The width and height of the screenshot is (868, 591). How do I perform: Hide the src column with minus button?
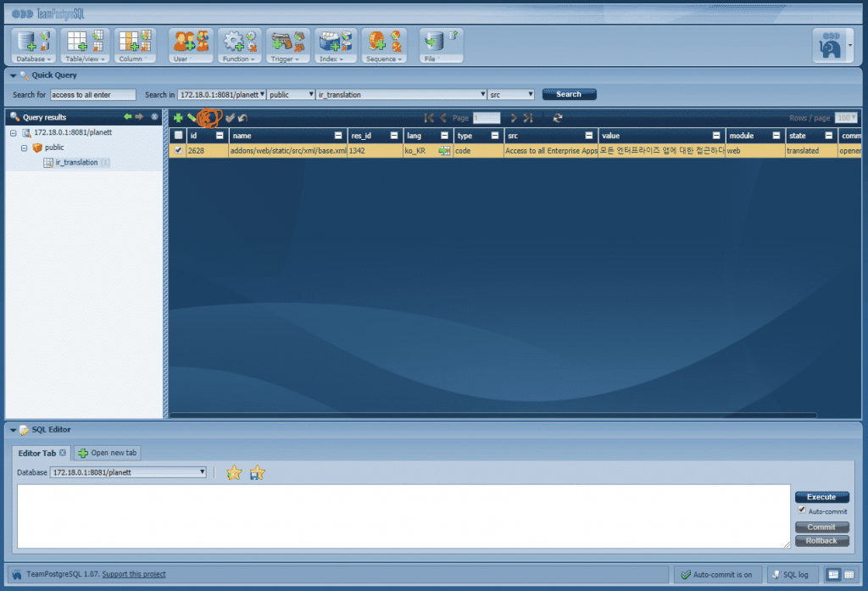pyautogui.click(x=589, y=135)
